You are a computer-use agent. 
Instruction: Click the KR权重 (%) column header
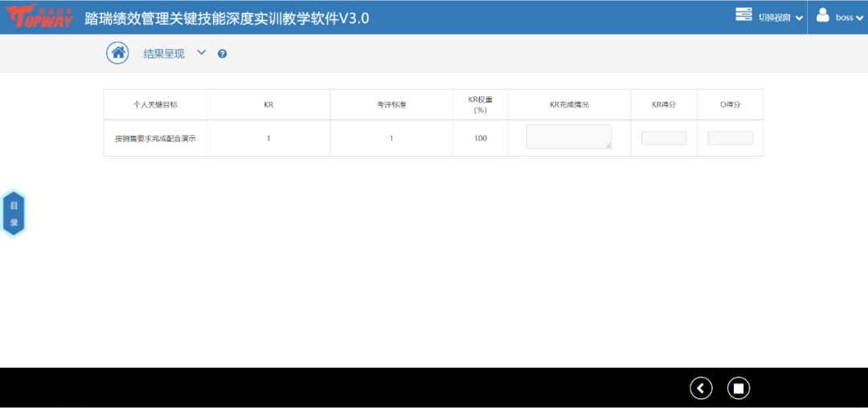tap(481, 104)
